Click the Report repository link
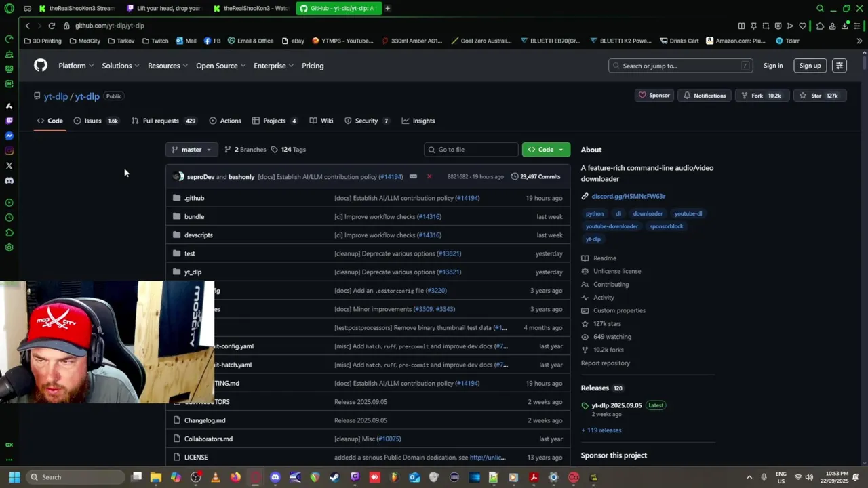This screenshot has width=868, height=488. 606,363
